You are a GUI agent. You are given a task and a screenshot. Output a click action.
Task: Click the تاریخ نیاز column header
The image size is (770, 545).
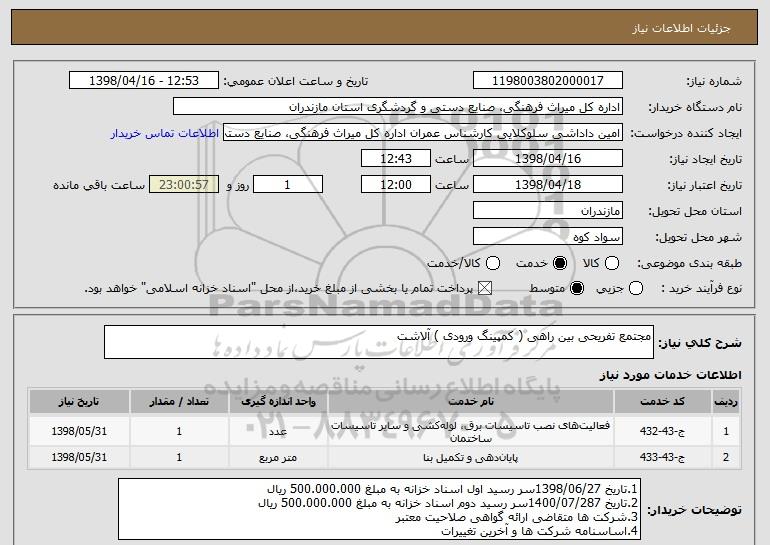[x=79, y=402]
